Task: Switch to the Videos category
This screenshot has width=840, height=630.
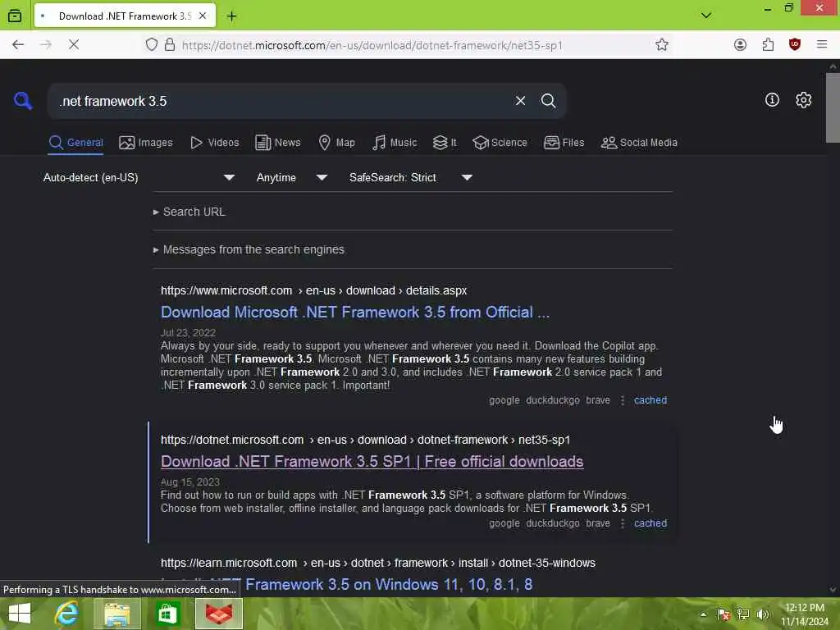Action: (215, 143)
